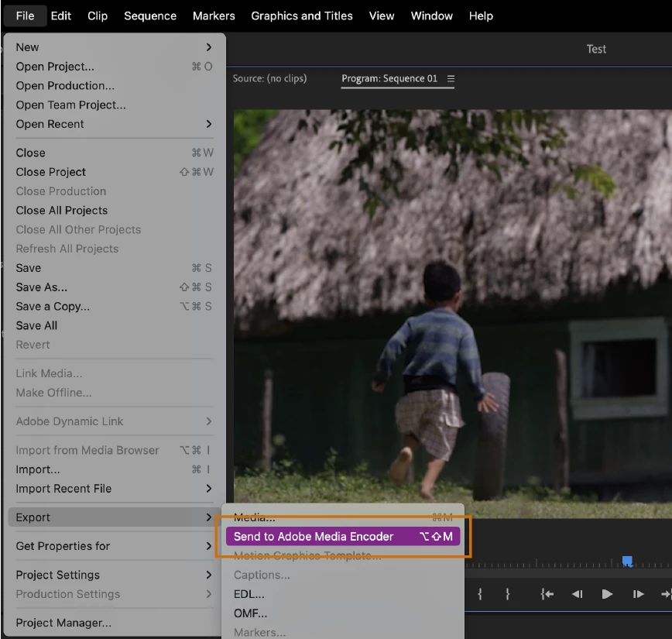
Task: Click Import... in the File menu
Action: point(115,469)
